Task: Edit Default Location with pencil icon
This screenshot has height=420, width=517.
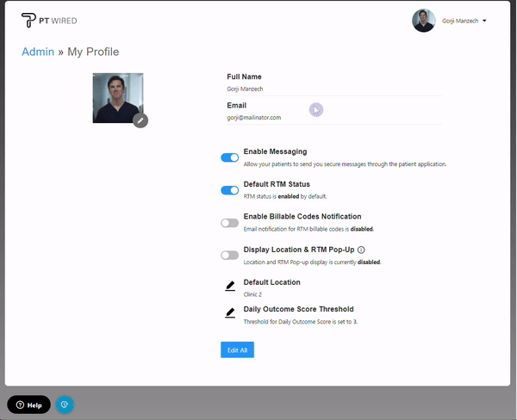Action: (x=230, y=286)
